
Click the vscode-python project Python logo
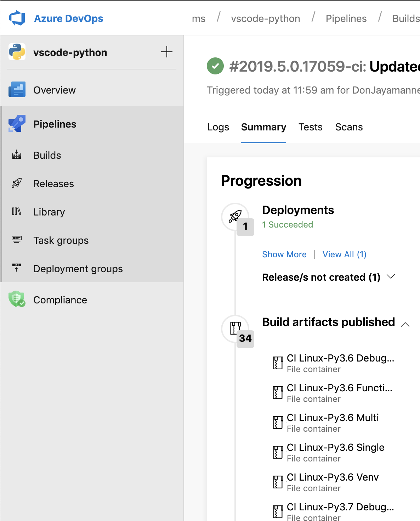pos(17,52)
